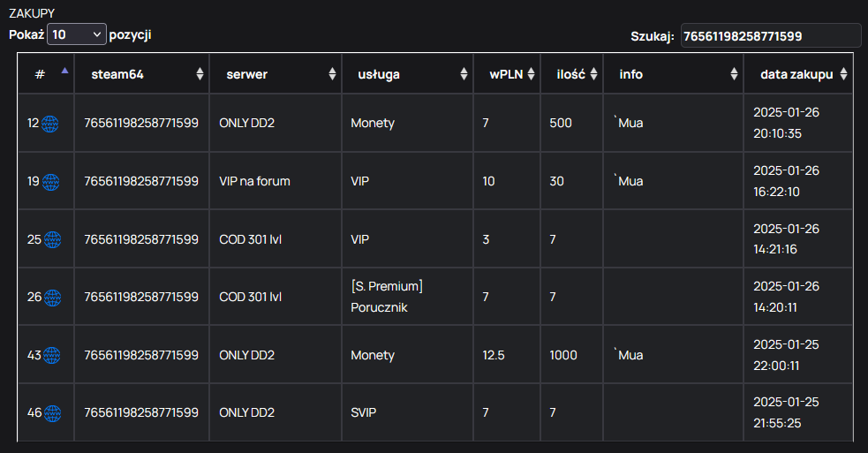Image resolution: width=868 pixels, height=453 pixels.
Task: Sort by steam64 column arrows
Action: (200, 74)
